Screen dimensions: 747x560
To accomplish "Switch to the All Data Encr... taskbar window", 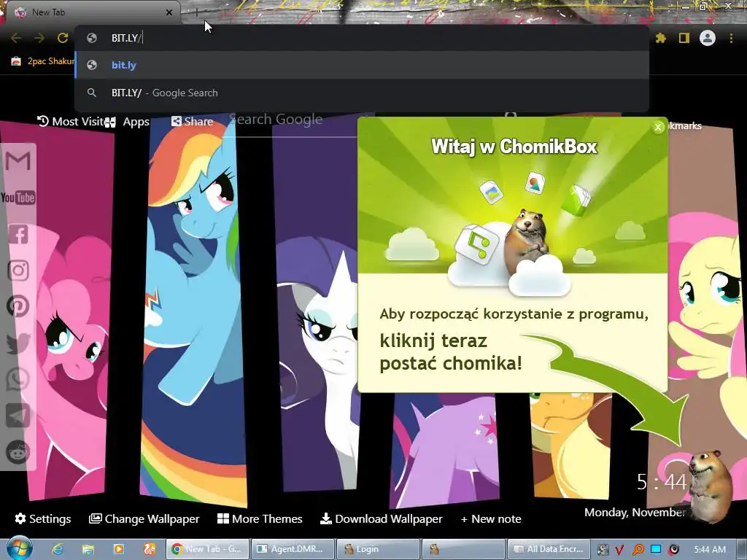I will click(x=549, y=549).
